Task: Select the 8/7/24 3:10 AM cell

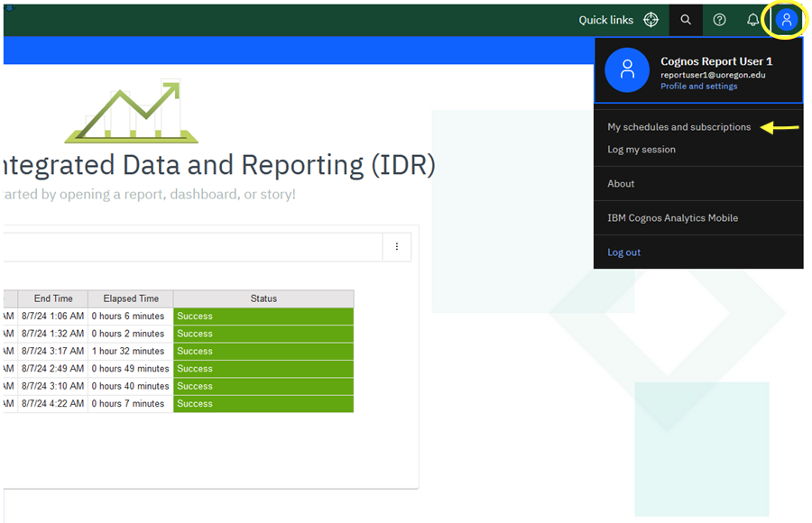Action: point(53,386)
